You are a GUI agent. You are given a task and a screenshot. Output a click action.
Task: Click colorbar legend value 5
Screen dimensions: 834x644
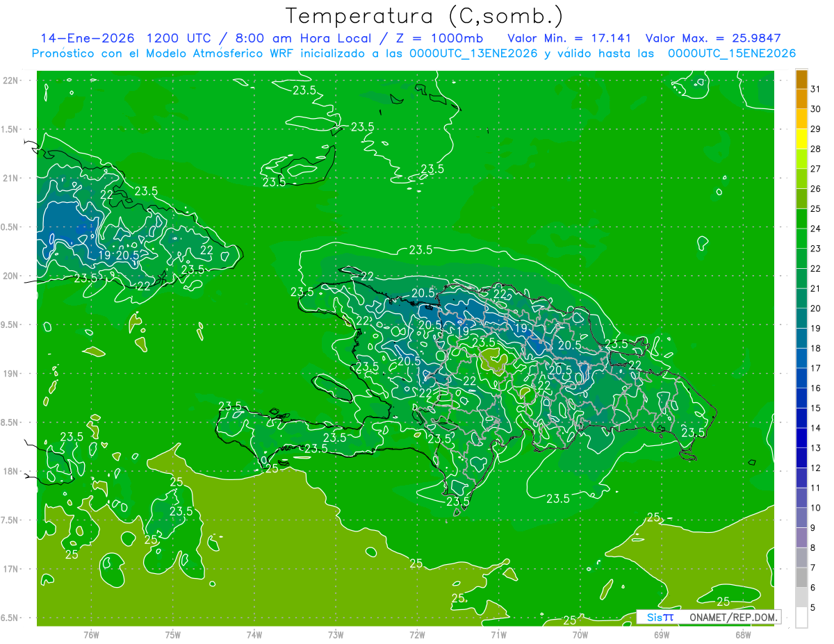813,608
